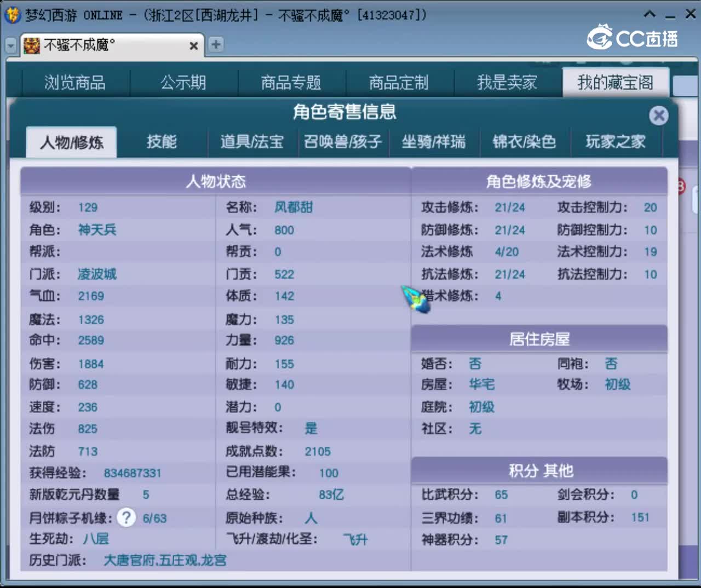Image resolution: width=701 pixels, height=588 pixels.
Task: Click the 居住房屋 section header
Action: tap(539, 339)
